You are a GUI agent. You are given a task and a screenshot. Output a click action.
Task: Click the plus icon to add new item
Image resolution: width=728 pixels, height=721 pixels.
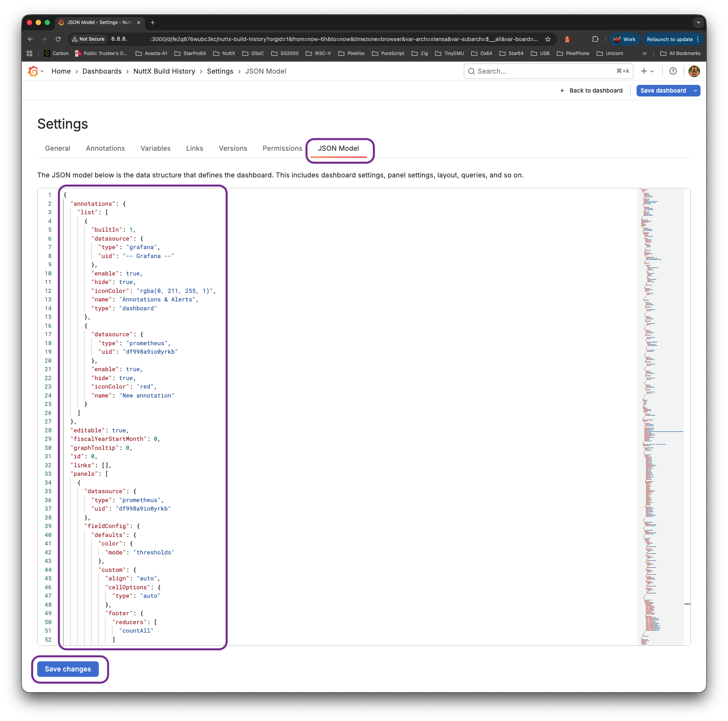coord(643,71)
